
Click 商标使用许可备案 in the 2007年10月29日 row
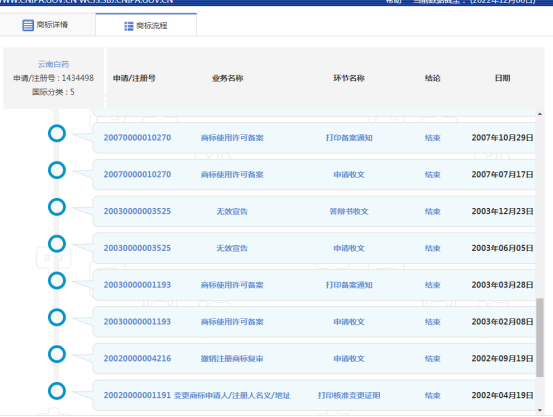click(232, 138)
